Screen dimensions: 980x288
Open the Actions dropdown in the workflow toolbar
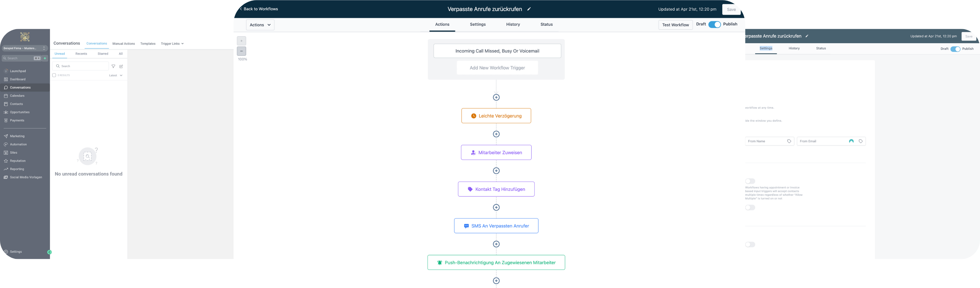click(260, 25)
